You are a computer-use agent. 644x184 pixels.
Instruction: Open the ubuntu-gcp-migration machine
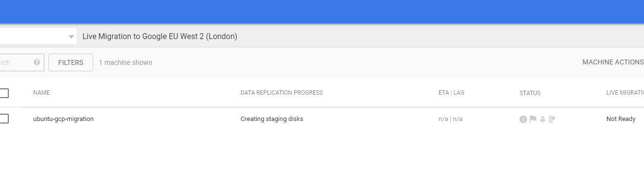63,119
